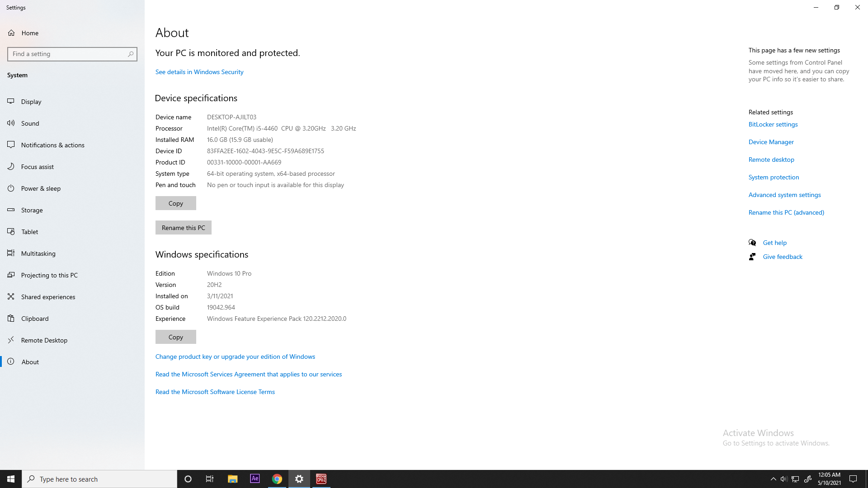The height and width of the screenshot is (488, 868).
Task: Open System Protection settings
Action: 774,177
